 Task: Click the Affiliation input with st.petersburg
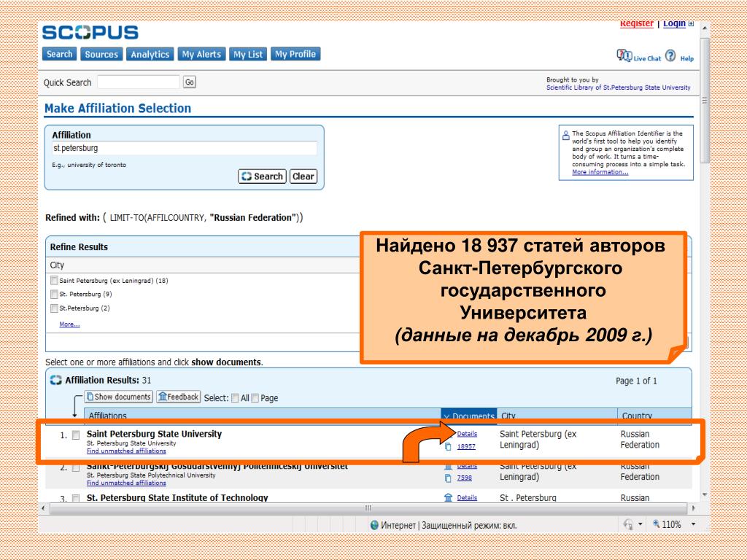[x=185, y=148]
